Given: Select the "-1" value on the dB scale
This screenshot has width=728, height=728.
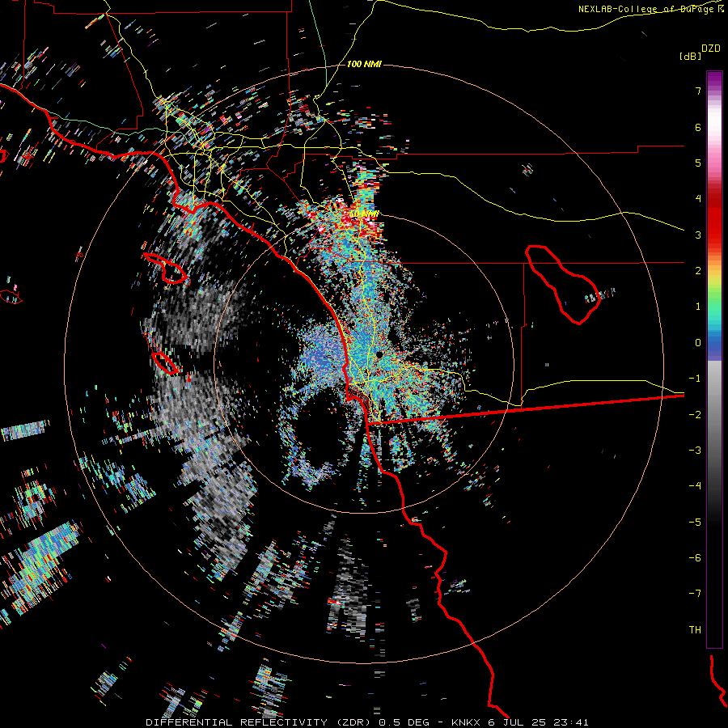Looking at the screenshot, I should pyautogui.click(x=695, y=379).
